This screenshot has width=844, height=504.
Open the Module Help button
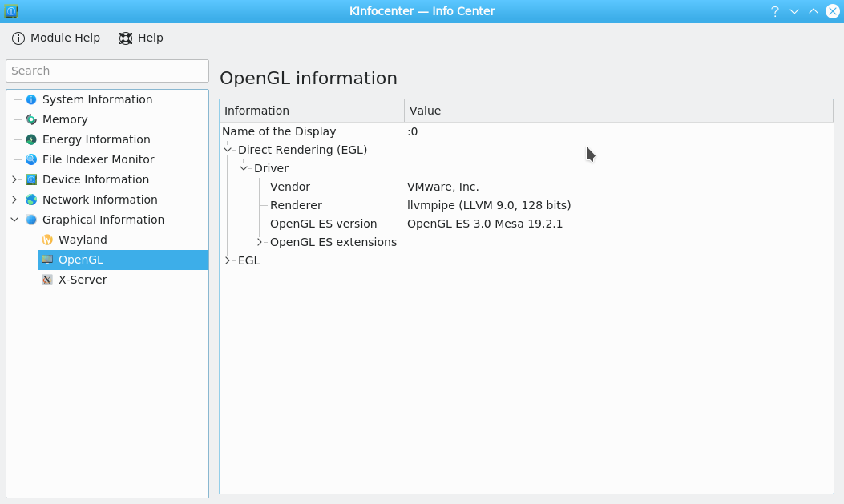[56, 38]
